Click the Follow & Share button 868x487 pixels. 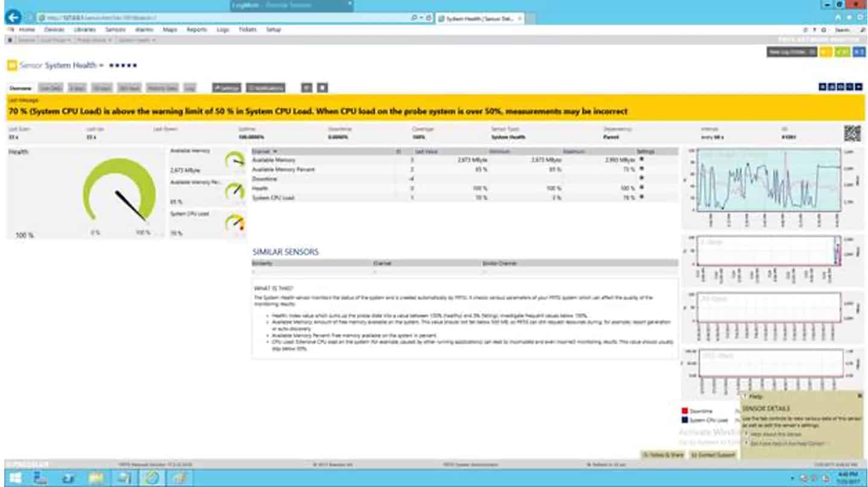click(663, 454)
